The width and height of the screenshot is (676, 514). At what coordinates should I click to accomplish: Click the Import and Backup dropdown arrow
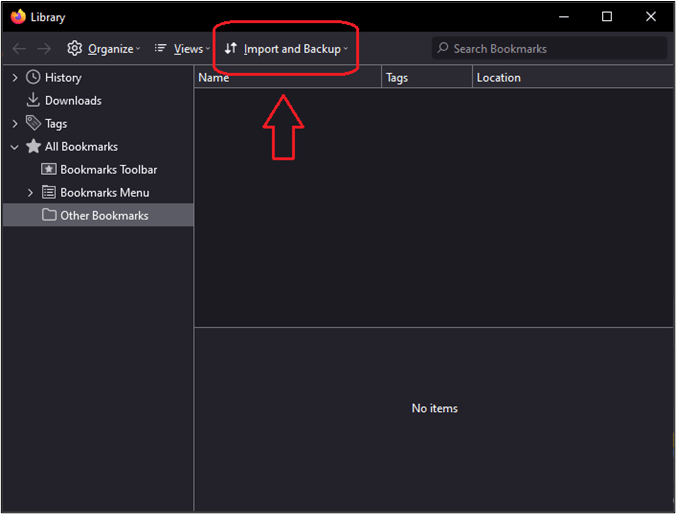tap(345, 49)
